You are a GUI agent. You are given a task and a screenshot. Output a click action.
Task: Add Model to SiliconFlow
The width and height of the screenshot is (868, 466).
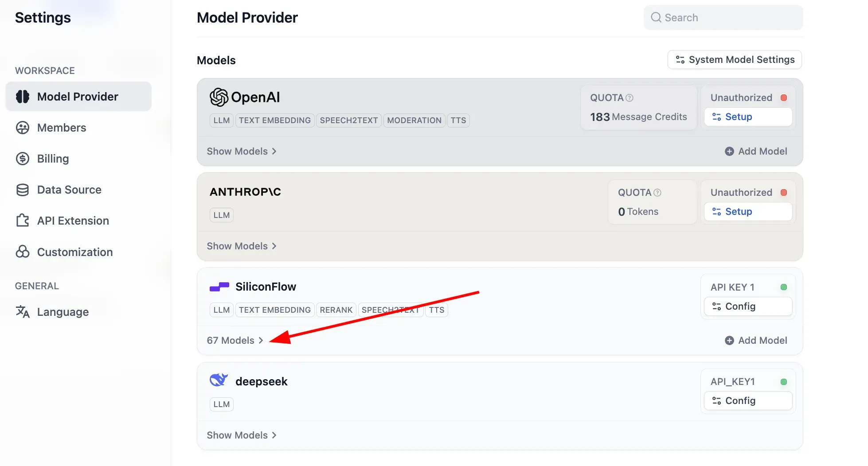click(x=756, y=341)
